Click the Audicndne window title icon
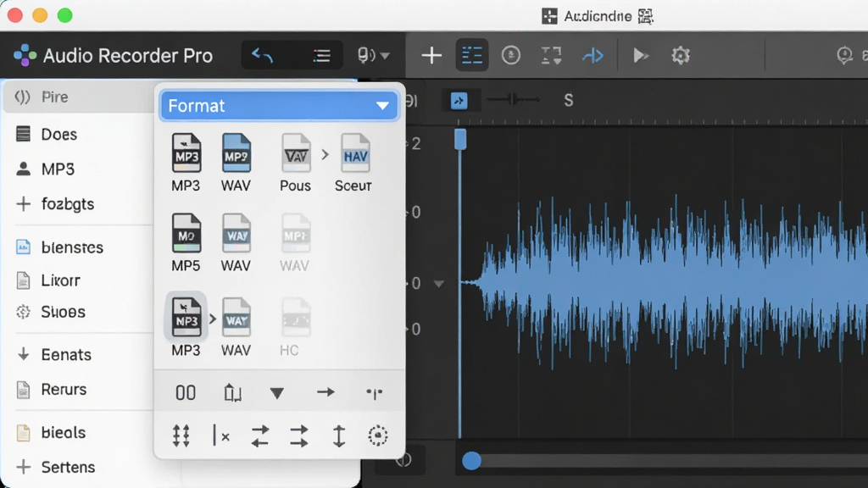Image resolution: width=868 pixels, height=488 pixels. 549,16
